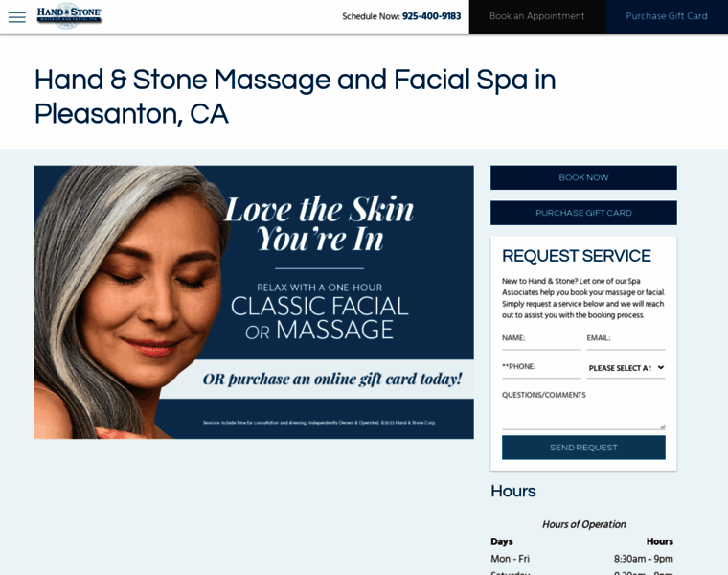Click the Classic Facial or Massage text

click(x=319, y=318)
